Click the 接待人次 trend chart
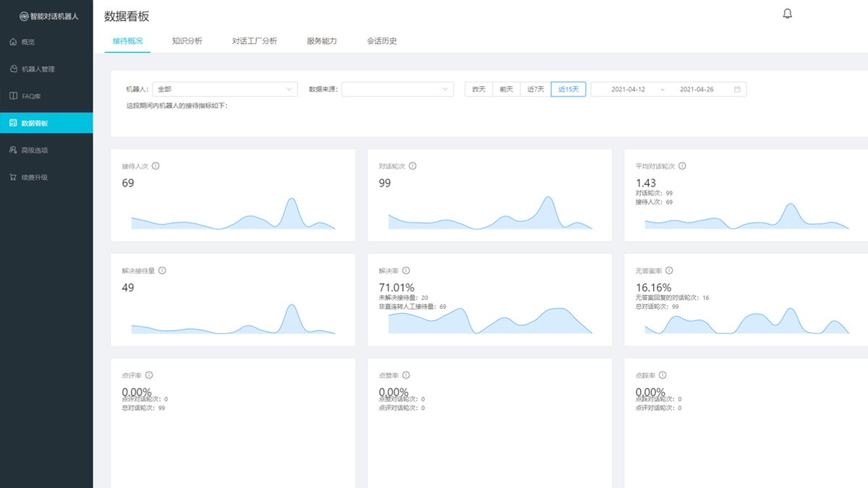The width and height of the screenshot is (868, 488). pos(233,213)
